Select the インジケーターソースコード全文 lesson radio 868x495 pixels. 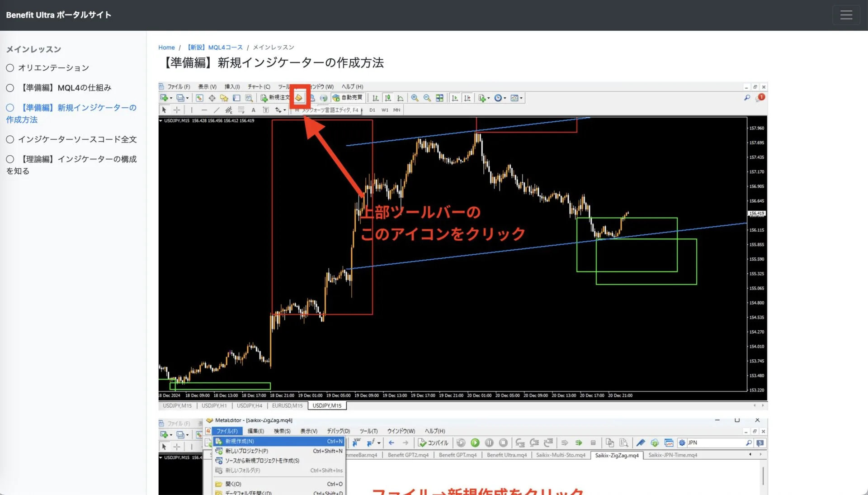pyautogui.click(x=9, y=139)
